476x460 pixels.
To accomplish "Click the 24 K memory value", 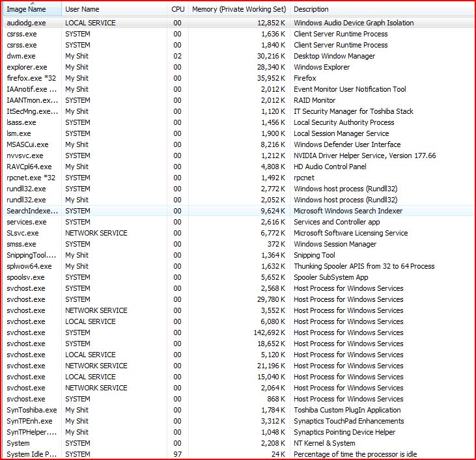I will (279, 454).
